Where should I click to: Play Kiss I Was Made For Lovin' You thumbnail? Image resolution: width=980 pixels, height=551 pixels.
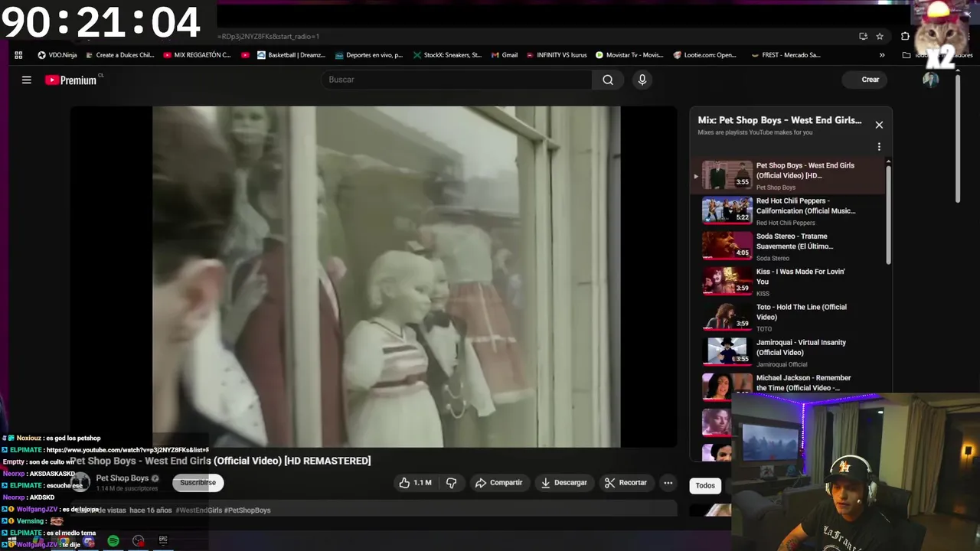pyautogui.click(x=727, y=281)
